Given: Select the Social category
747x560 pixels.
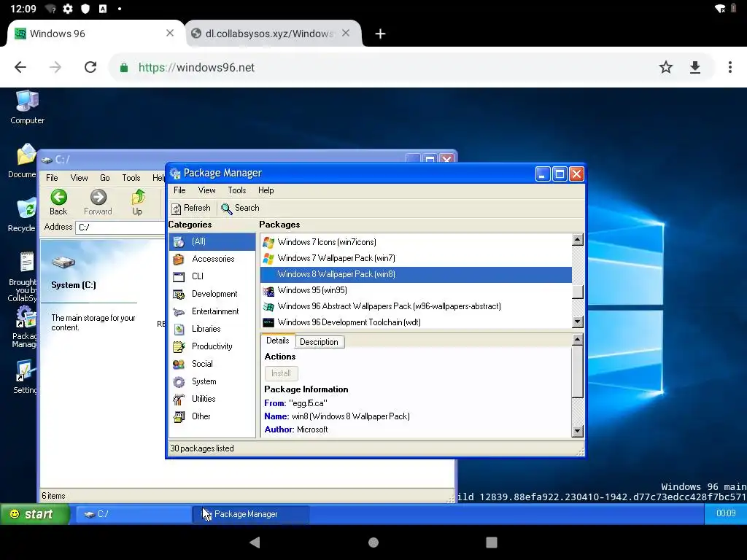Looking at the screenshot, I should 212,364.
